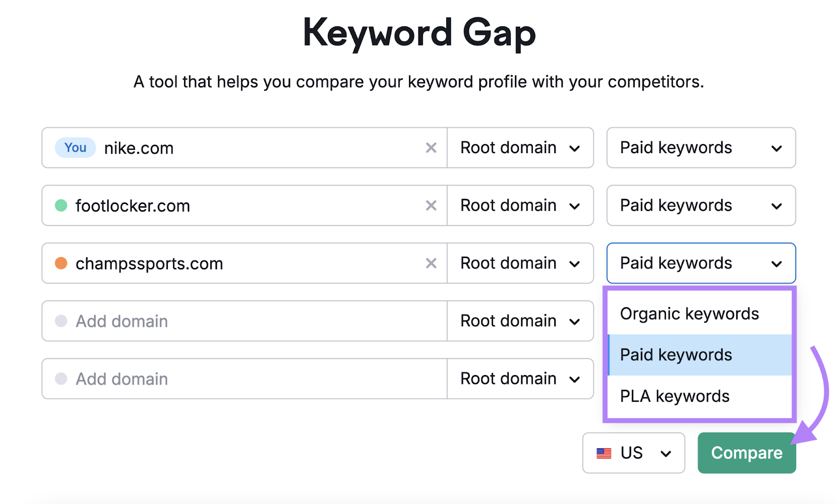The width and height of the screenshot is (839, 504).
Task: Expand the country selector dropdown
Action: click(x=633, y=453)
